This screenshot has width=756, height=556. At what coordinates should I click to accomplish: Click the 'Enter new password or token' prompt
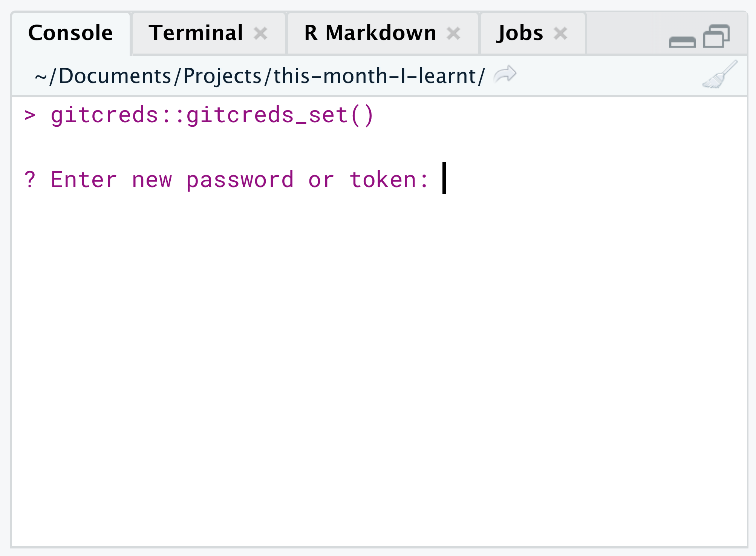(240, 180)
